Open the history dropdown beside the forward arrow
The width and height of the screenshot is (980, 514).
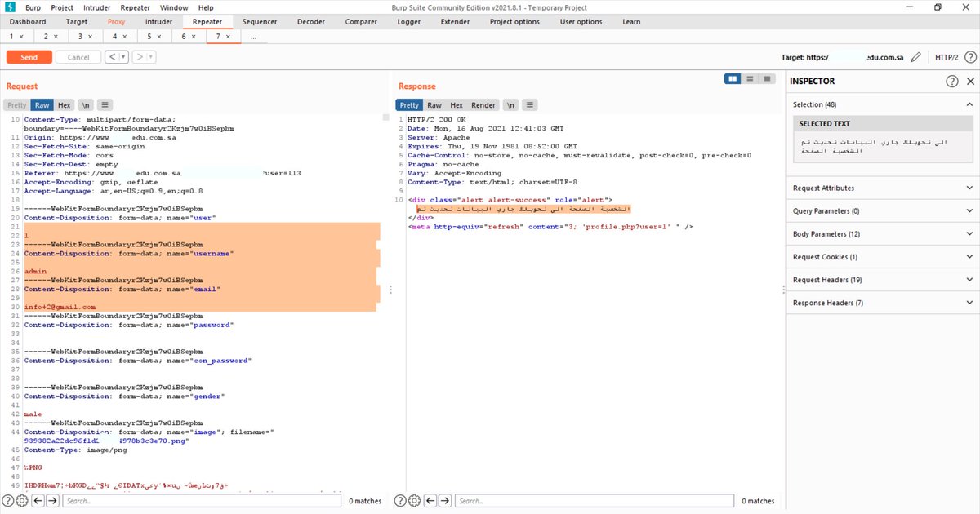(151, 57)
